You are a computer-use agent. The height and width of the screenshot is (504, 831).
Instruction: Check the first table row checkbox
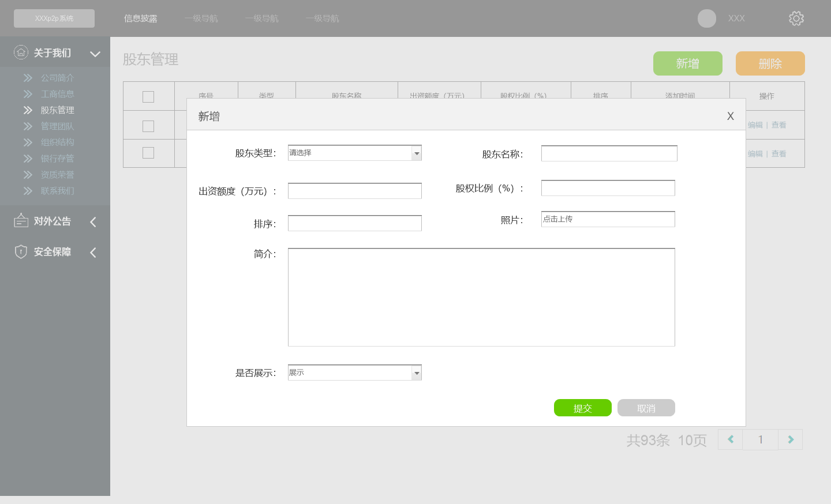(x=148, y=126)
